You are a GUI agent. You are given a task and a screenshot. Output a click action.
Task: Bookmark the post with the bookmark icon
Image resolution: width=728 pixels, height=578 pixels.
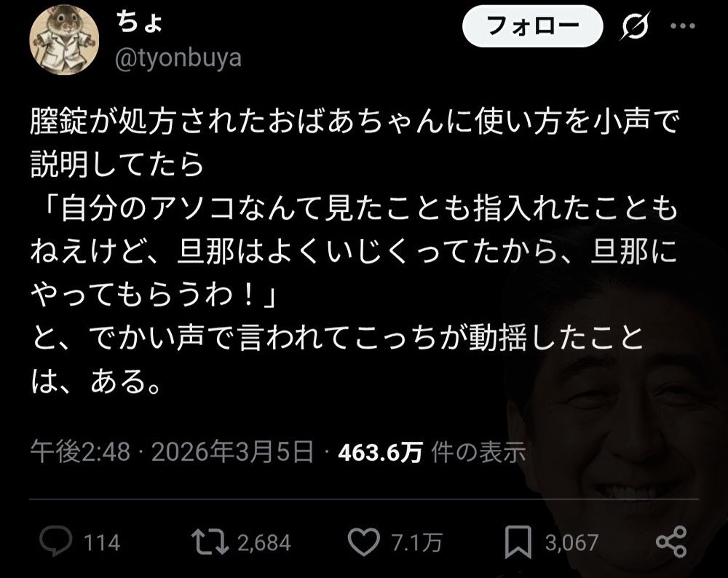tap(518, 542)
